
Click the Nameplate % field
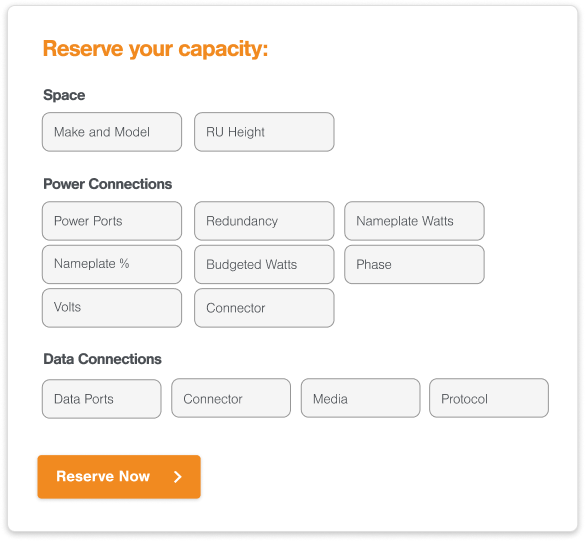click(112, 264)
